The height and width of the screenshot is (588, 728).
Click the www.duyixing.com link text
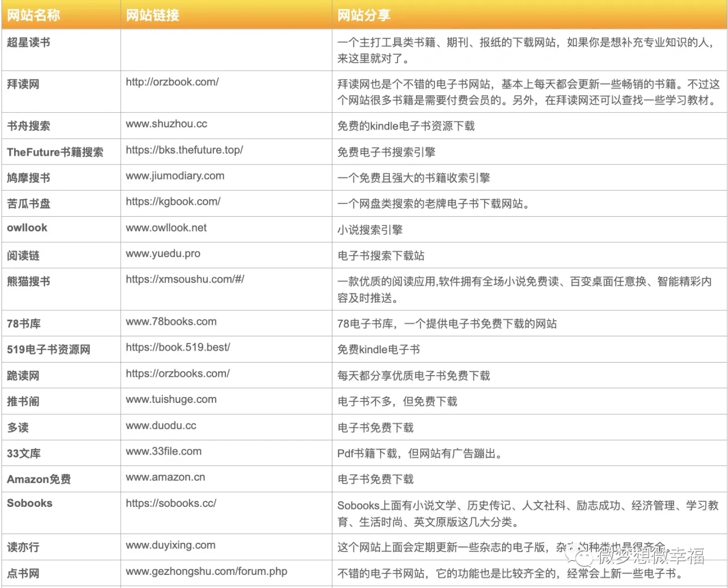(170, 545)
